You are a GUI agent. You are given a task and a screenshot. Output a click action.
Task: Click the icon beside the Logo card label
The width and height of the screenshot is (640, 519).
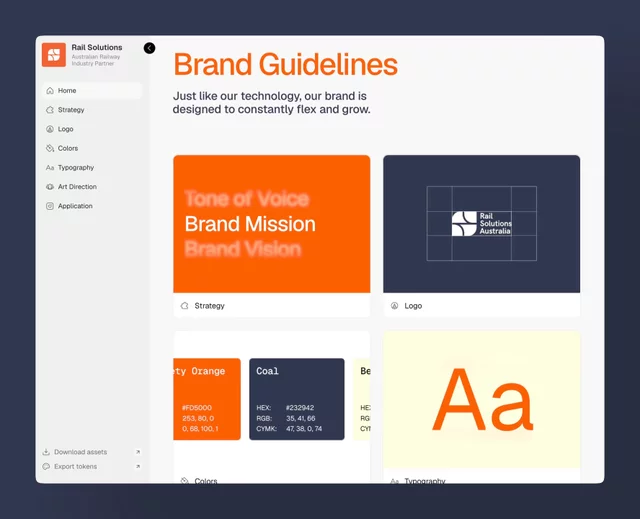pyautogui.click(x=394, y=306)
